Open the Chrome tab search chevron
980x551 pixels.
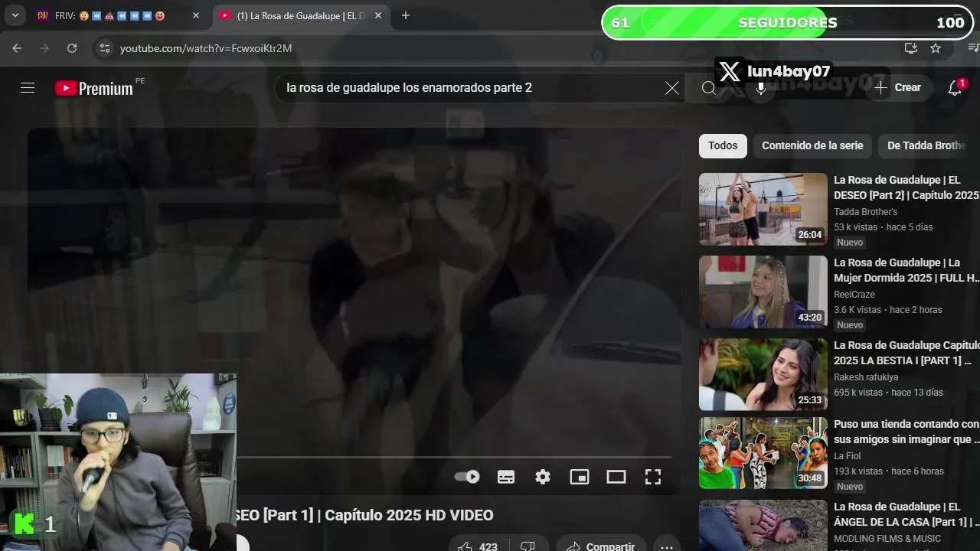tap(15, 15)
